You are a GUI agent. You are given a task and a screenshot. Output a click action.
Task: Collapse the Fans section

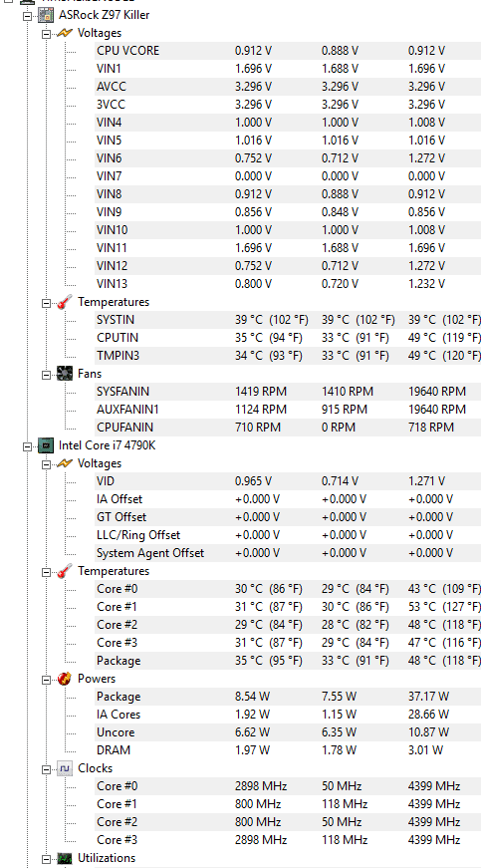click(46, 375)
